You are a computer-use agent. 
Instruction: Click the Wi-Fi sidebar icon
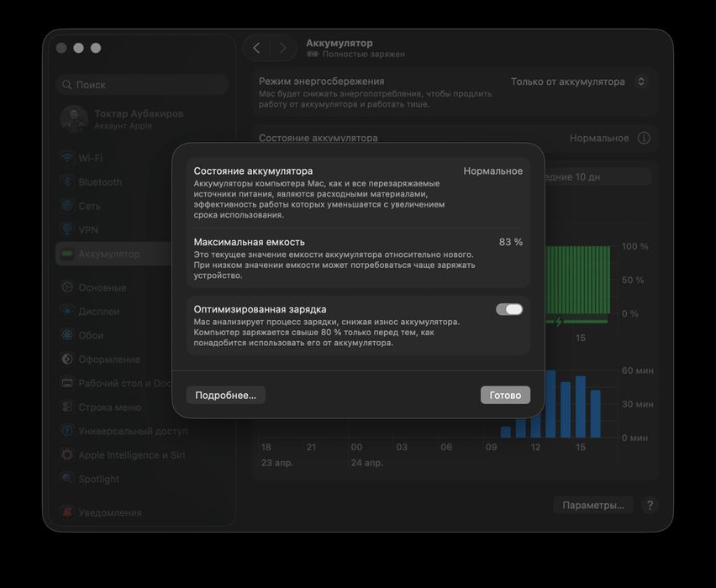click(67, 158)
